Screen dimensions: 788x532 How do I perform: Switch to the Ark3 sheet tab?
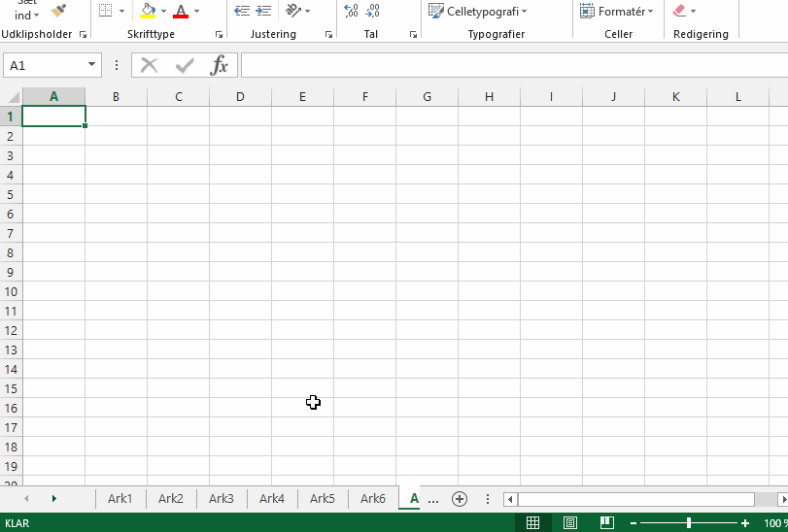point(221,499)
